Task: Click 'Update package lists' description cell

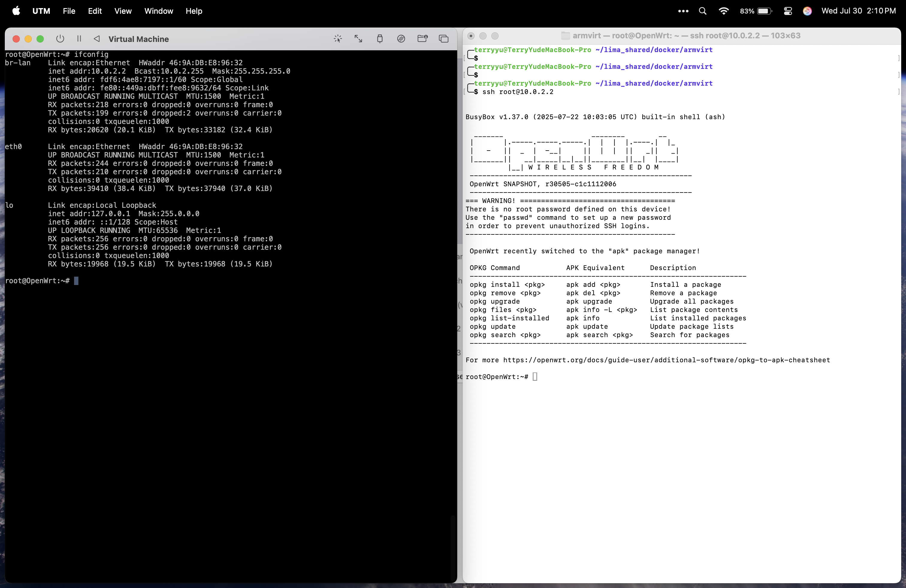Action: [x=691, y=327]
